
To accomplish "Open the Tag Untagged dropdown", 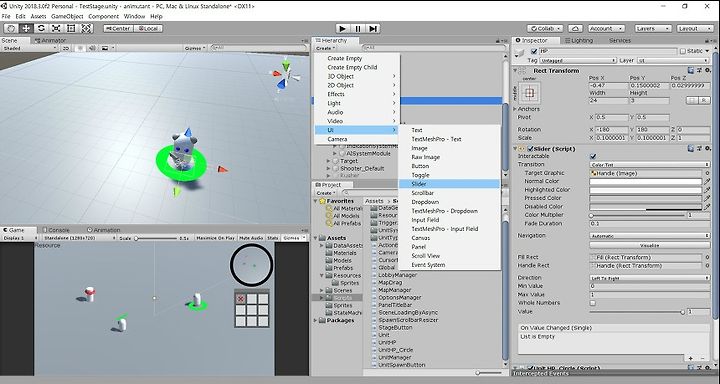I will tap(578, 60).
